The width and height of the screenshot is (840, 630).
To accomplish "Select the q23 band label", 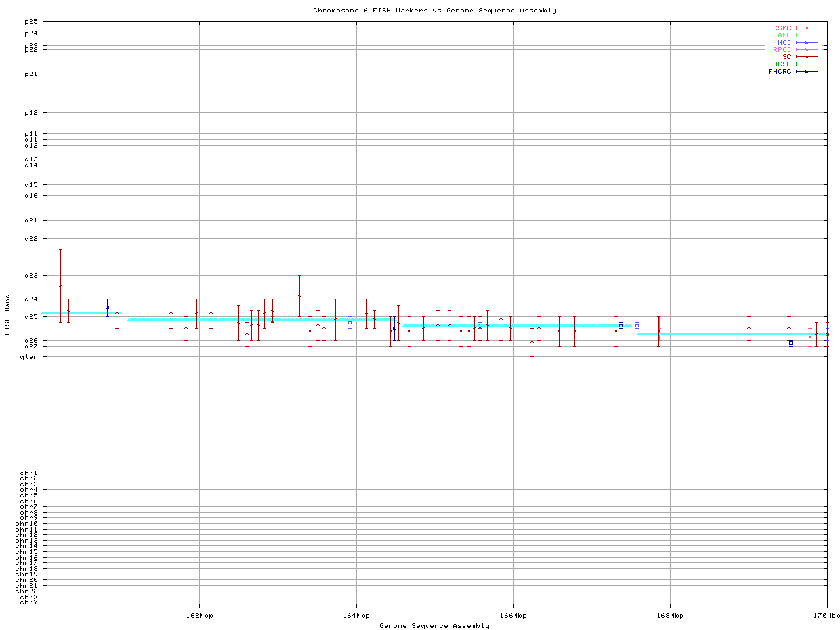I will click(31, 276).
